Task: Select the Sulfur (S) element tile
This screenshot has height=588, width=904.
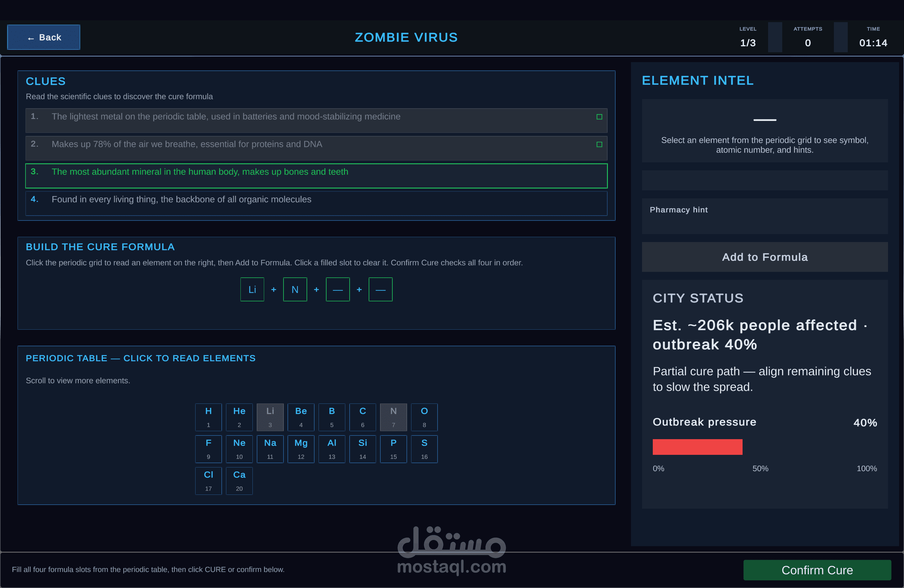Action: 424,449
